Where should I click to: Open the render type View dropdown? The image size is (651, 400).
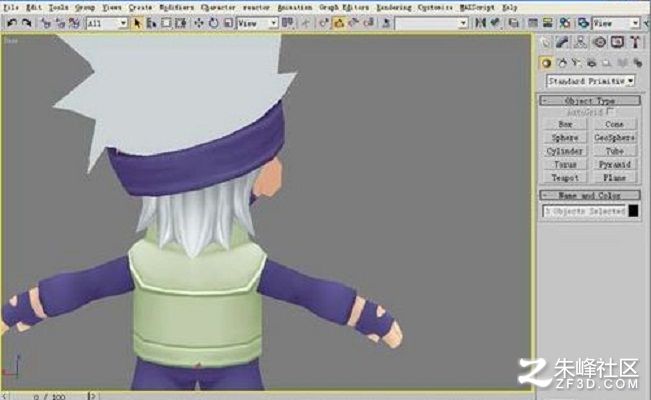(x=615, y=23)
